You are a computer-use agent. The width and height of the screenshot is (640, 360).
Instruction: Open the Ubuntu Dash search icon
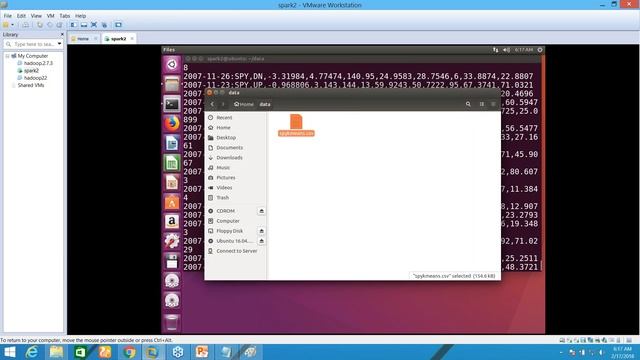tap(172, 65)
